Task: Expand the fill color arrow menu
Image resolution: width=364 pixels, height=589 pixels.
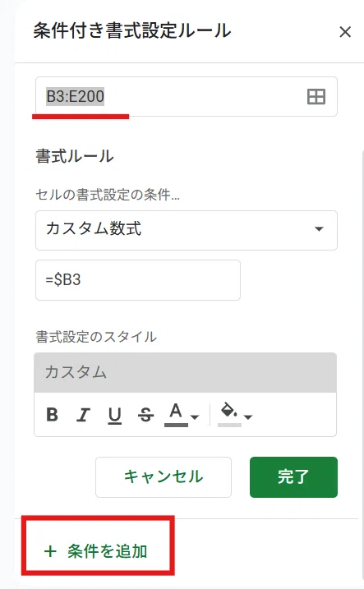Action: click(248, 417)
